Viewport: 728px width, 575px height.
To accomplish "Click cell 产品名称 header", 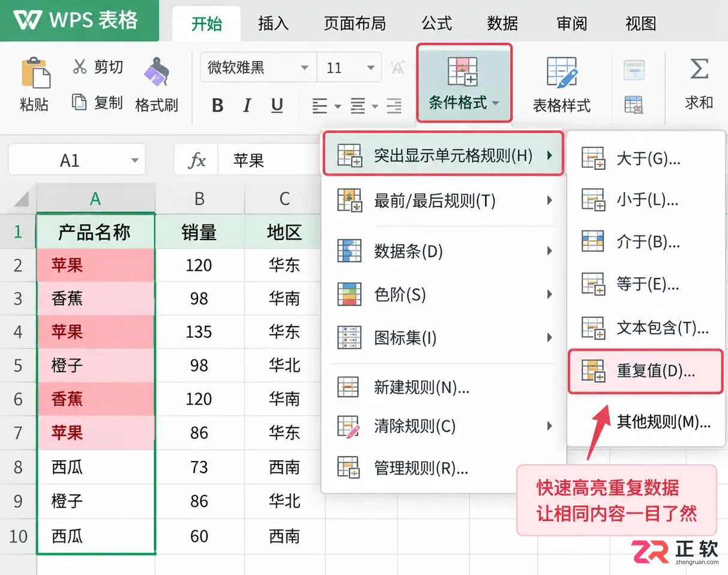I will (95, 232).
